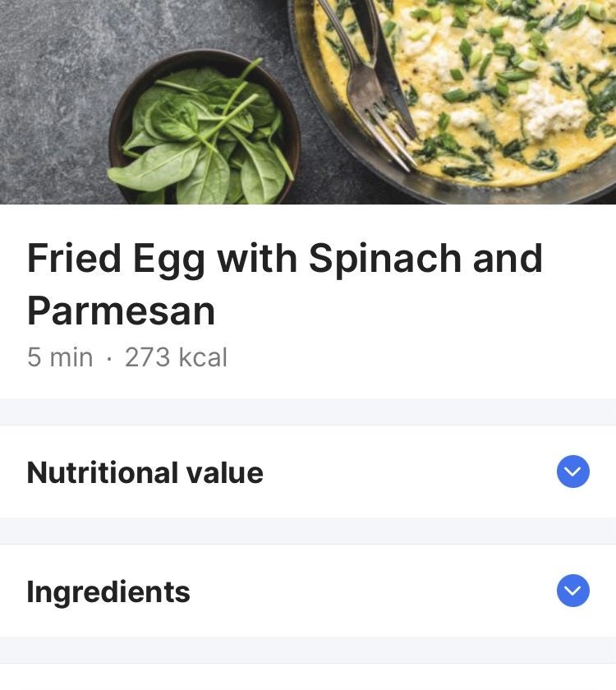Click the 273 kcal calorie label

pos(176,357)
